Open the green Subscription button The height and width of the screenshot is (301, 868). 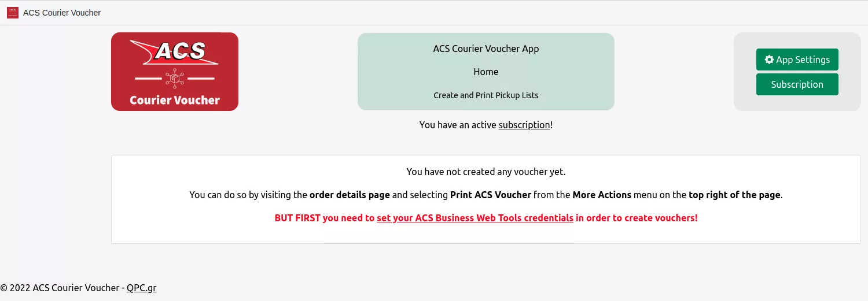[x=797, y=84]
